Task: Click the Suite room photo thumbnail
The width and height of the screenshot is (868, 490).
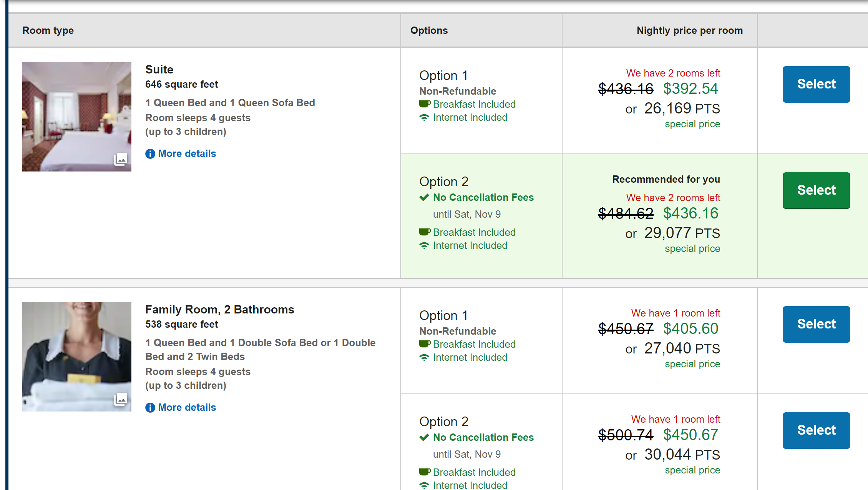Action: (x=76, y=117)
